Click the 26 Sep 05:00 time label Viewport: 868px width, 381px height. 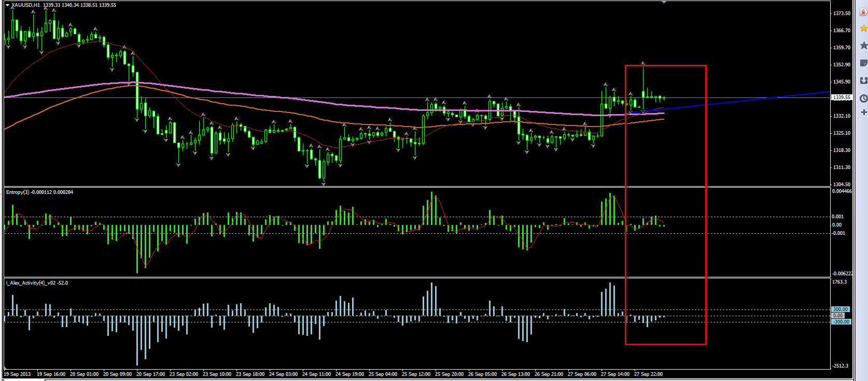(x=482, y=374)
